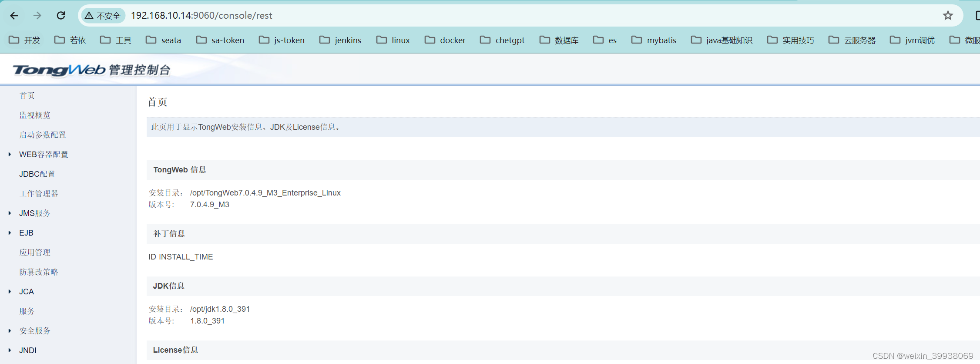980x364 pixels.
Task: Open the 开发 bookmark folder
Action: coord(24,40)
